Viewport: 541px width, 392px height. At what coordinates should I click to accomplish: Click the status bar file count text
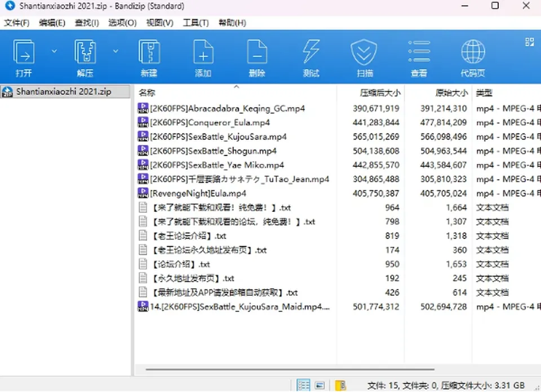(446, 385)
